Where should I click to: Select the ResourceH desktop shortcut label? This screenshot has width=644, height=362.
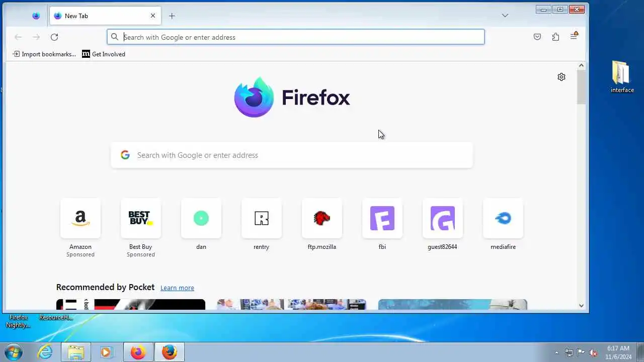(56, 317)
